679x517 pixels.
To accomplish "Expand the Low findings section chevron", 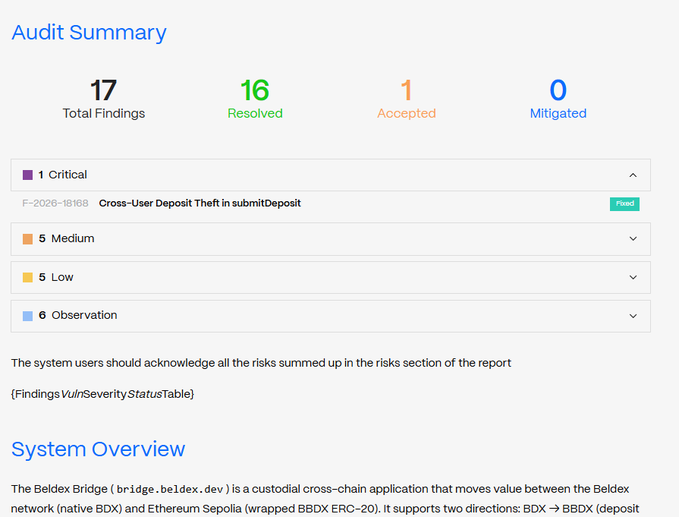I will (633, 277).
